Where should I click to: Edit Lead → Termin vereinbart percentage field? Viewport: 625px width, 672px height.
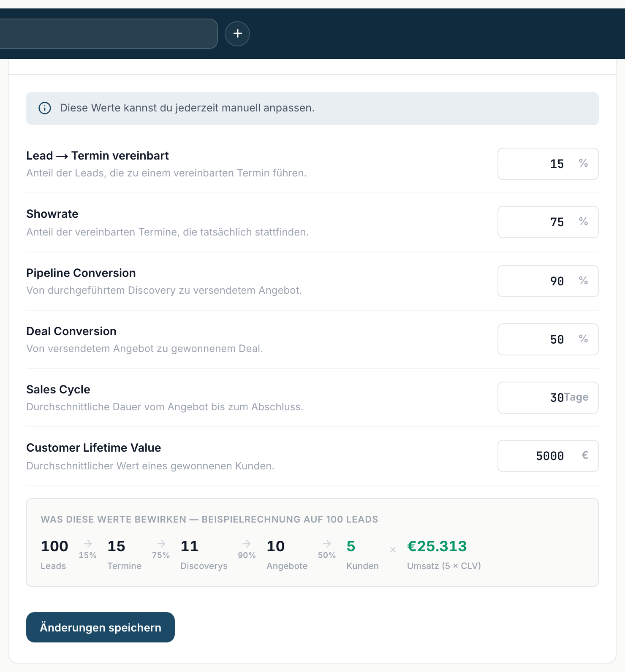548,164
